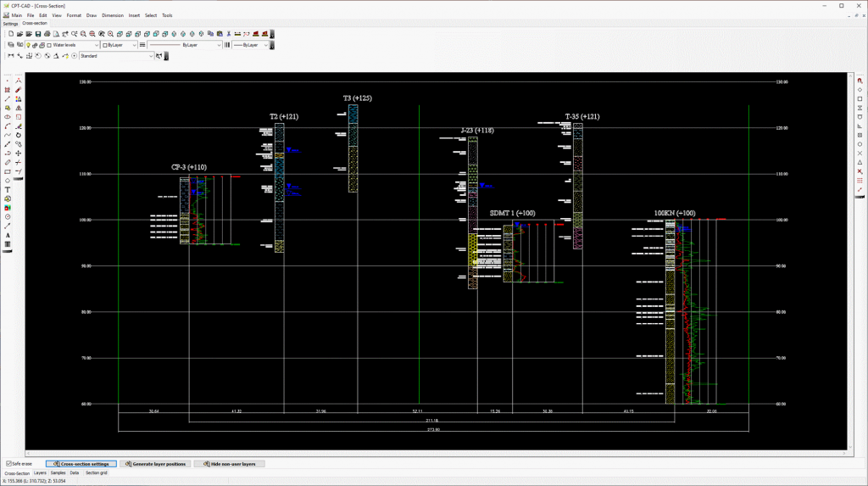Select the Text tool in left toolbar
This screenshot has height=486, width=868.
pos(8,190)
